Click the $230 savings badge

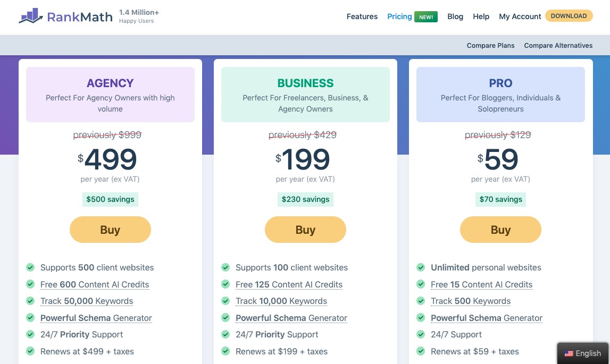tap(305, 199)
